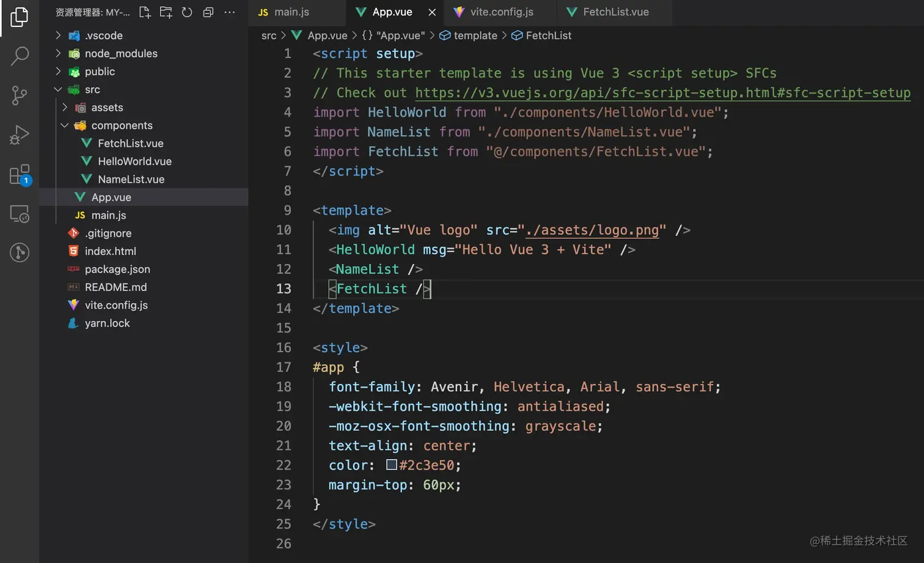
Task: Click "./components/NameList.vue" import path string
Action: click(584, 132)
